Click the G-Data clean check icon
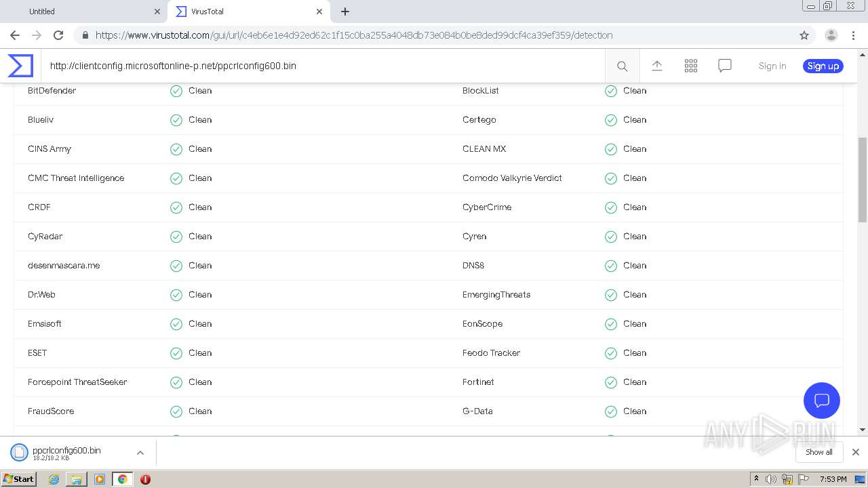 coord(611,411)
